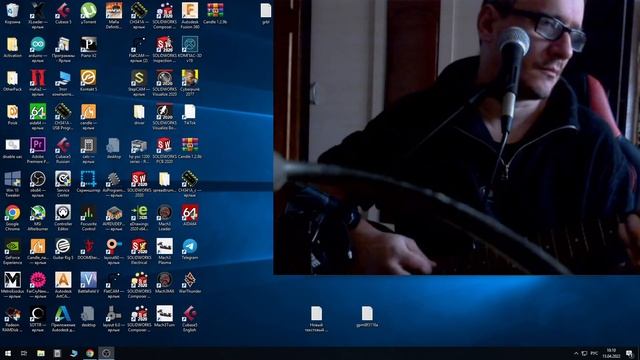This screenshot has width=640, height=360.
Task: Launch the WarThunder game shortcut
Action: click(x=190, y=283)
